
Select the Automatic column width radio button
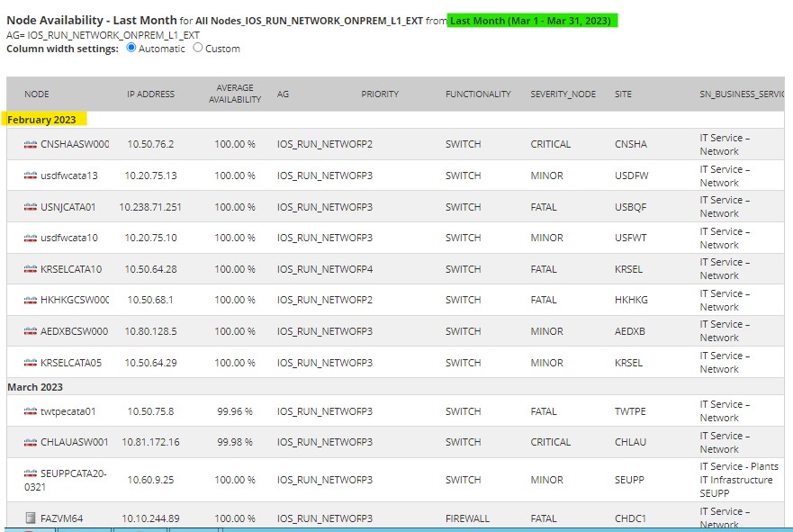point(131,48)
